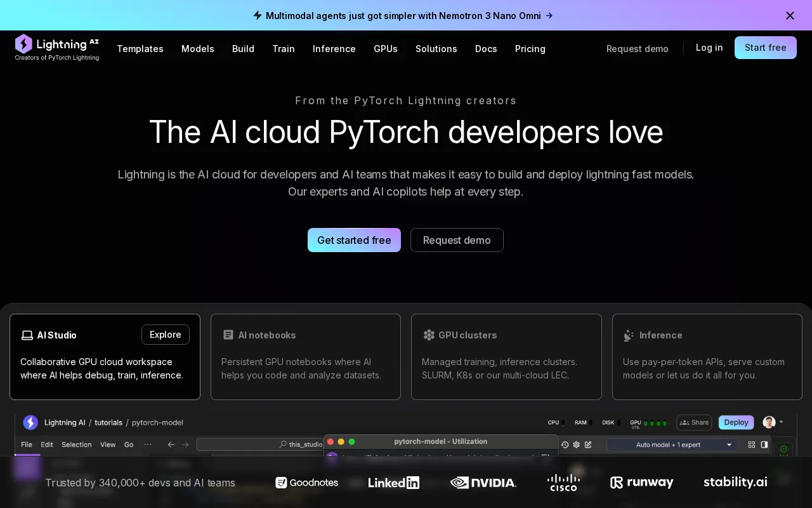Click Explore on AI Studio card
The image size is (812, 508).
tap(166, 335)
